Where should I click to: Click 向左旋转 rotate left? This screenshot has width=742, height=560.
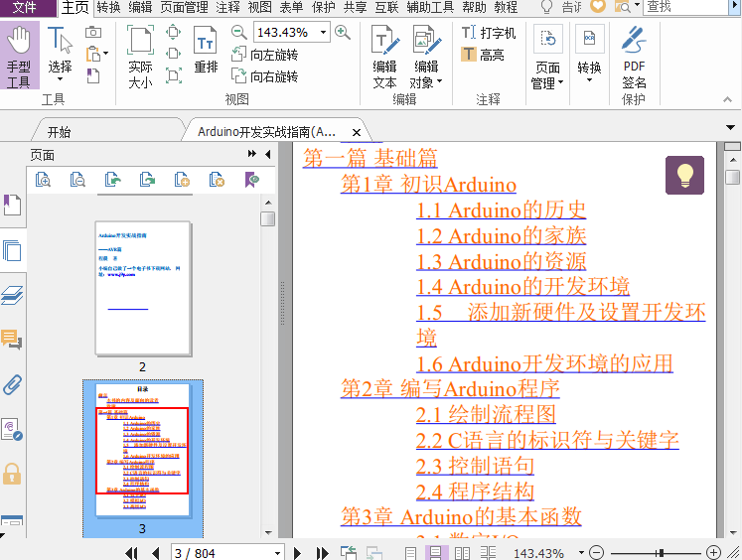point(264,55)
